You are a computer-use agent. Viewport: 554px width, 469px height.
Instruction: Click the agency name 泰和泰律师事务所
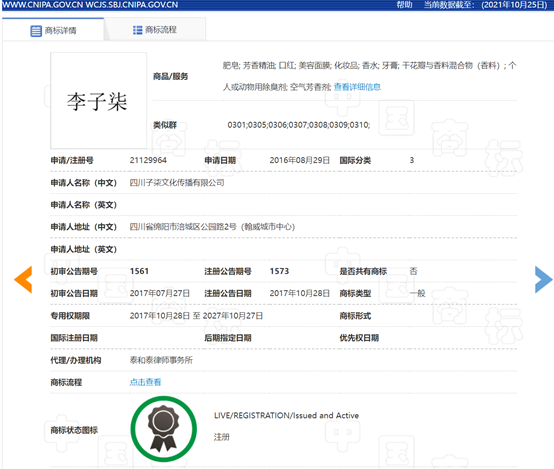pos(161,360)
